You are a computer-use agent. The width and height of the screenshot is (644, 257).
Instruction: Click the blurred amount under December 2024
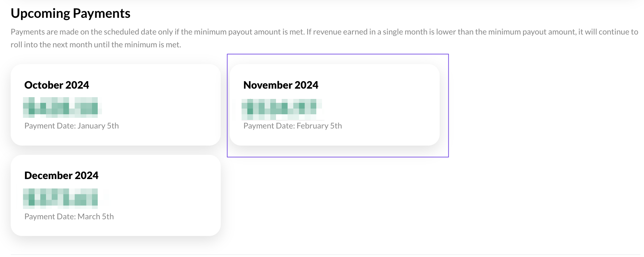coord(61,198)
